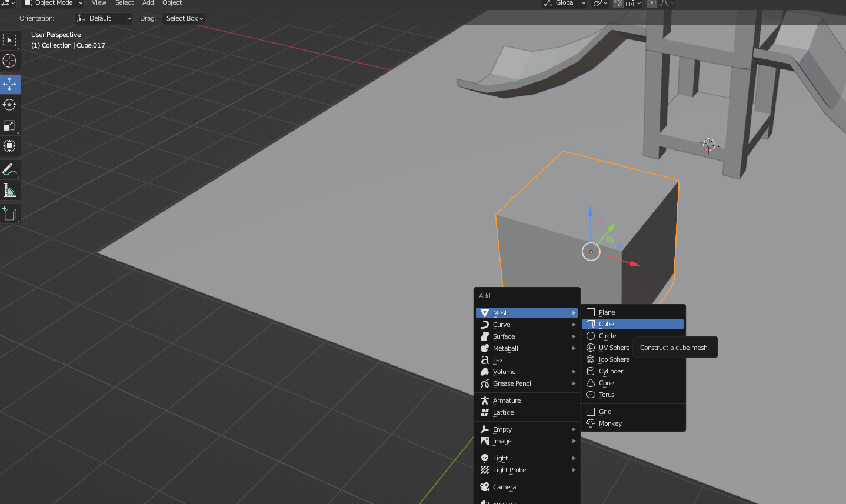The image size is (846, 504).
Task: Open the Select menu
Action: coord(124,3)
